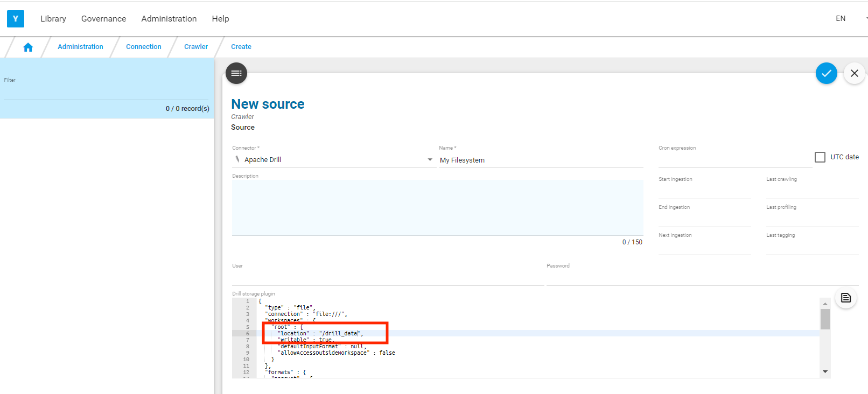
Task: Click the Password input field
Action: (x=702, y=278)
